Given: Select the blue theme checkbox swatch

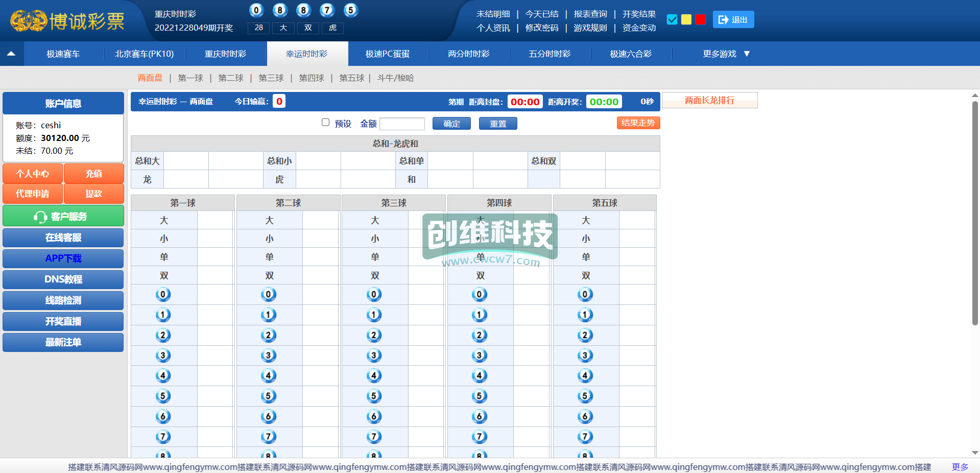Looking at the screenshot, I should pos(672,19).
